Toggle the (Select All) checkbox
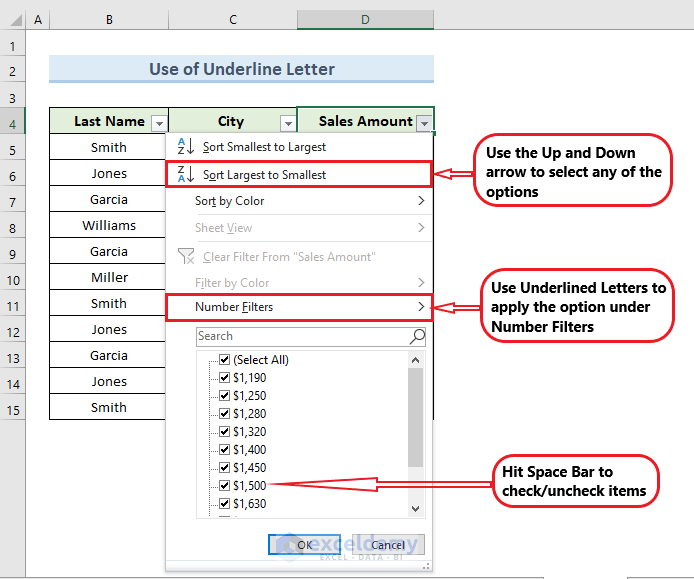Screen dimensions: 694x579 [x=224, y=359]
